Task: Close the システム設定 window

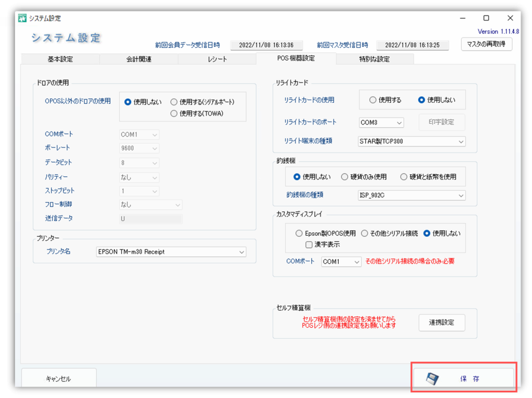Action: point(510,18)
